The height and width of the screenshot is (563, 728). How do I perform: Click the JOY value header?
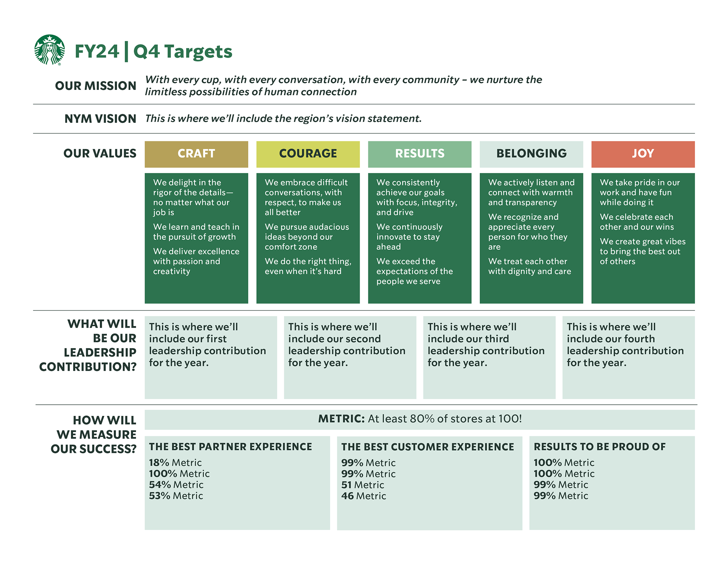coord(643,154)
